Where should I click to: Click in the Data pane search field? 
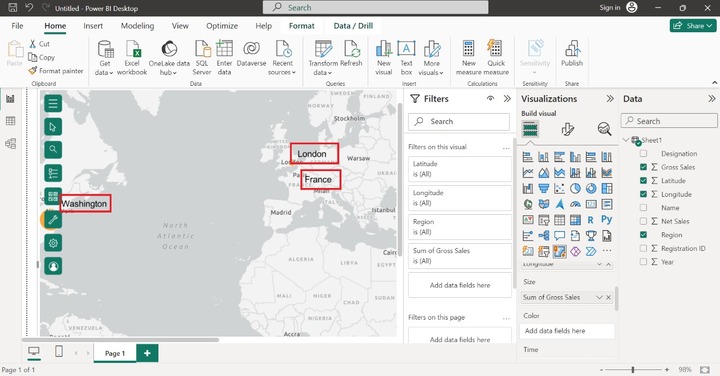(669, 121)
